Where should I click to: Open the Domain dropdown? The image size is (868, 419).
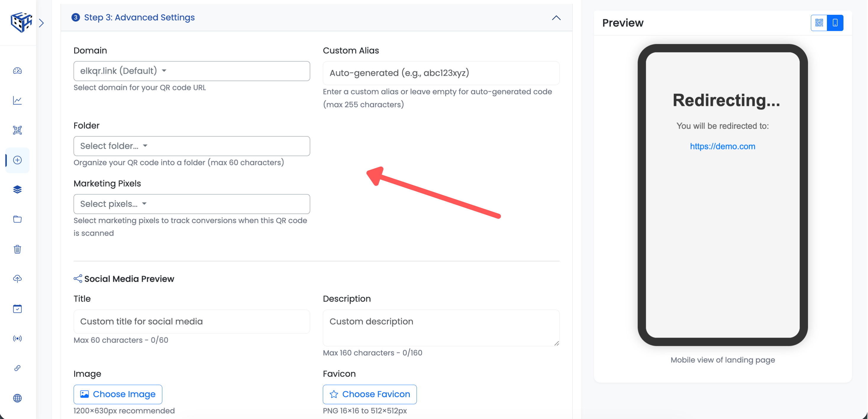click(191, 71)
